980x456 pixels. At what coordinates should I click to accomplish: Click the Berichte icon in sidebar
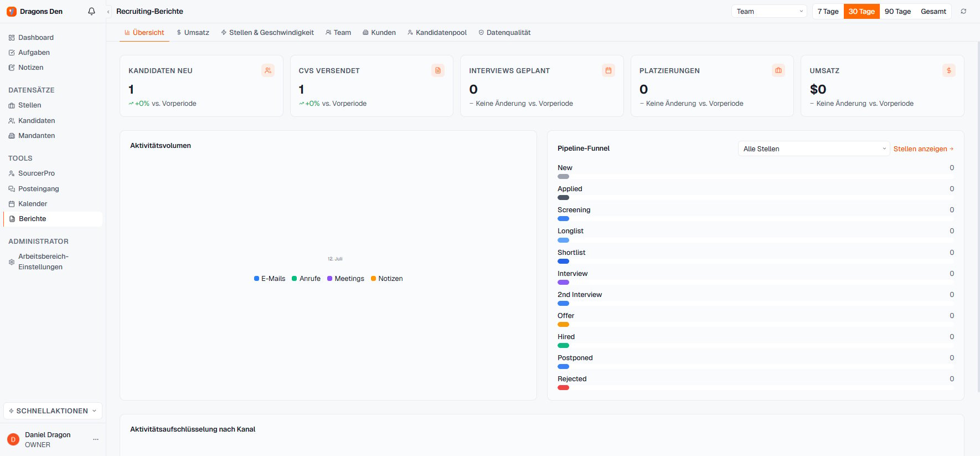click(x=12, y=219)
